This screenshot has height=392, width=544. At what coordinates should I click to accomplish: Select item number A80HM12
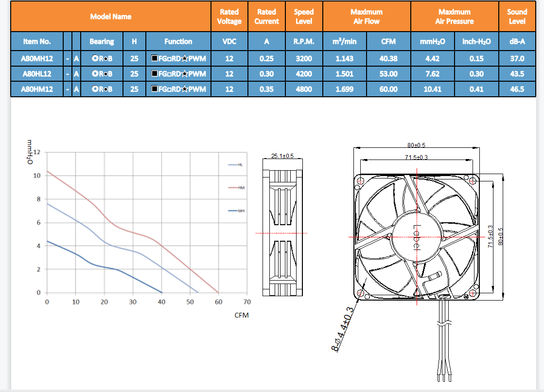(x=37, y=89)
